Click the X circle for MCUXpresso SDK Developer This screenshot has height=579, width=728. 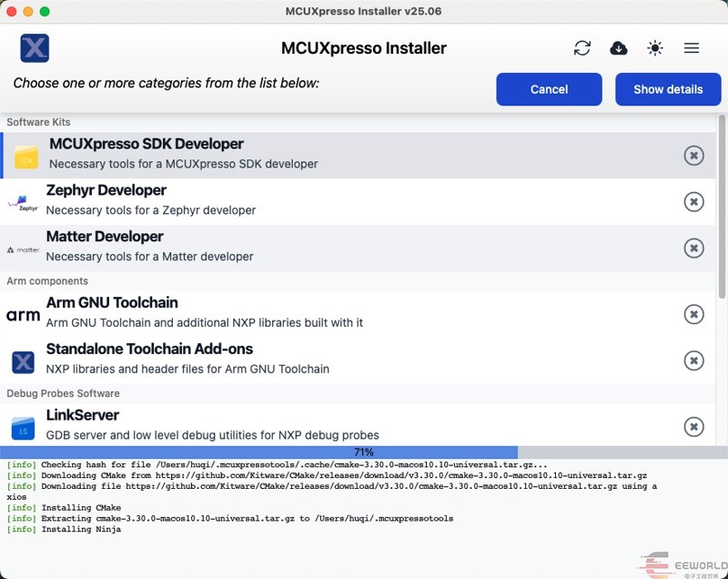click(x=693, y=156)
